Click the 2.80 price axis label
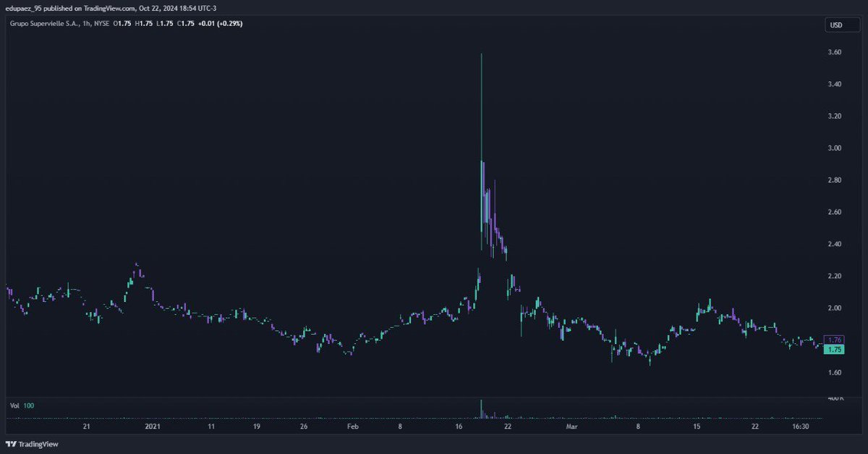This screenshot has width=868, height=454. (x=835, y=180)
